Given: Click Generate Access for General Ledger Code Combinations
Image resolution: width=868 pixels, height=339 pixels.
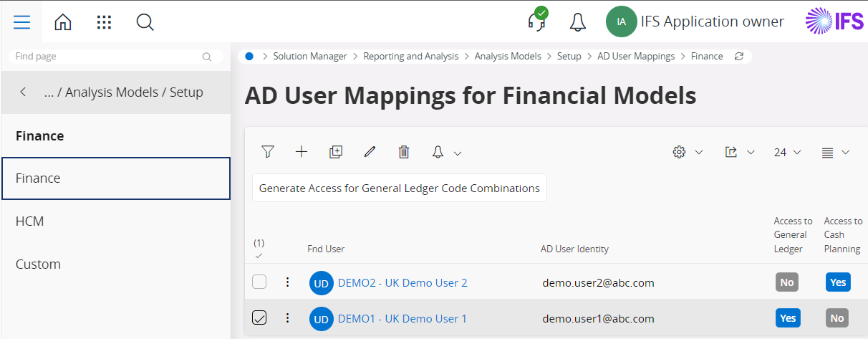Looking at the screenshot, I should coord(399,188).
